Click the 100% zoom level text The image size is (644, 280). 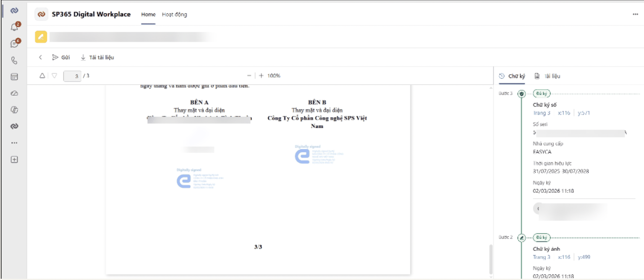[274, 76]
